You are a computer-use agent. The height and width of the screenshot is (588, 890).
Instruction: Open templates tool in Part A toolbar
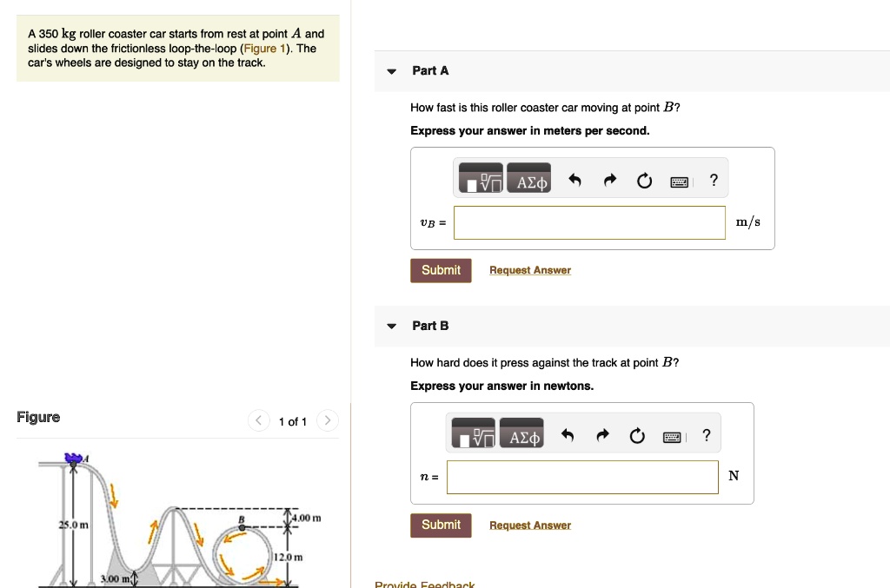coord(479,181)
